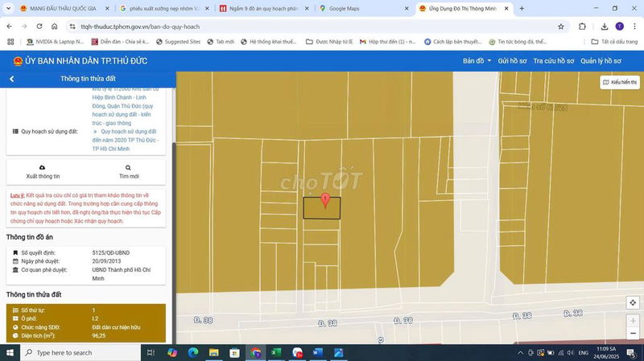Viewport: 644px width, 361px height.
Task: Click the red location marker on the map
Action: pyautogui.click(x=324, y=200)
